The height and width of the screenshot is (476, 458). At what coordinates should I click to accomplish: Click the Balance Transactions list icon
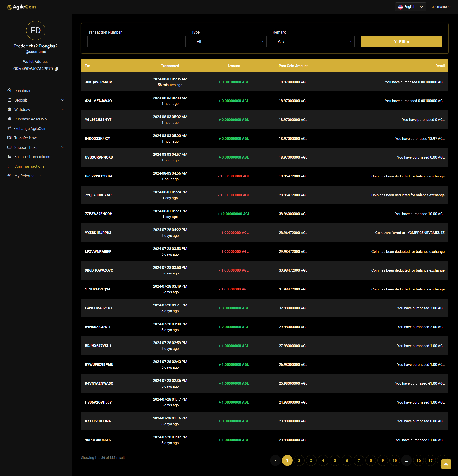click(x=10, y=157)
